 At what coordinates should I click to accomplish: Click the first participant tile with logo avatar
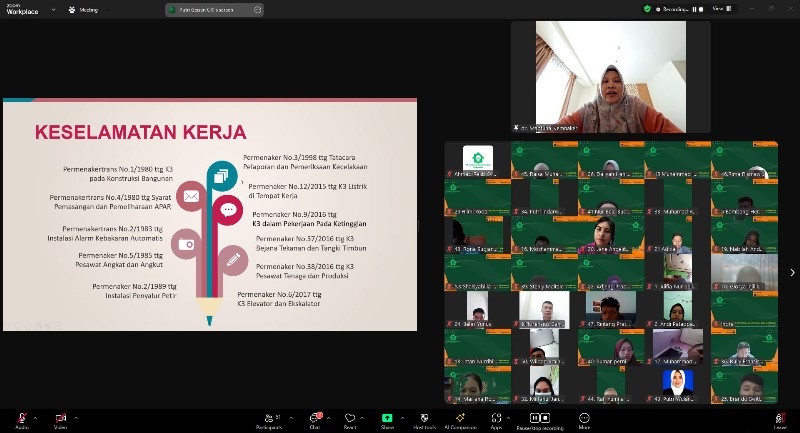478,160
